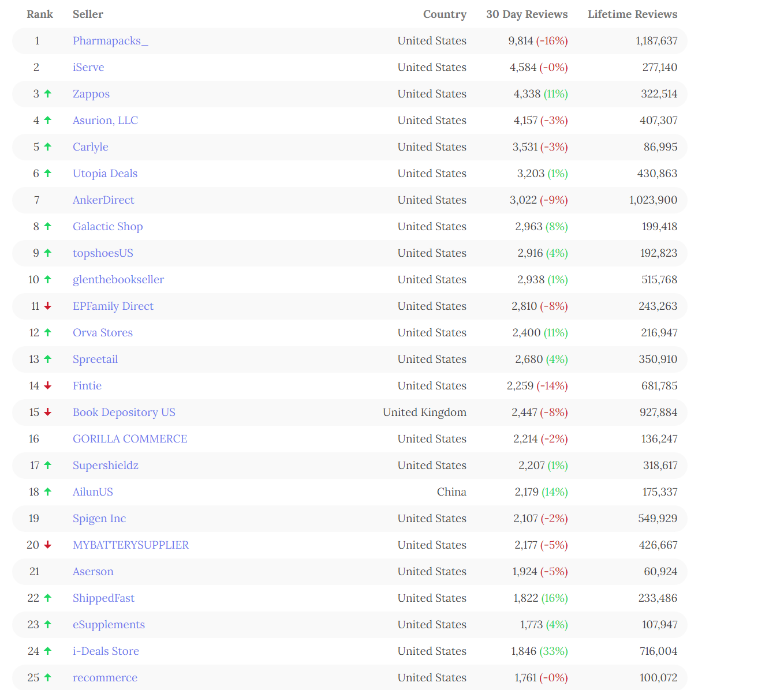Image resolution: width=784 pixels, height=690 pixels.
Task: Go to Carlyle seller page
Action: pos(91,147)
